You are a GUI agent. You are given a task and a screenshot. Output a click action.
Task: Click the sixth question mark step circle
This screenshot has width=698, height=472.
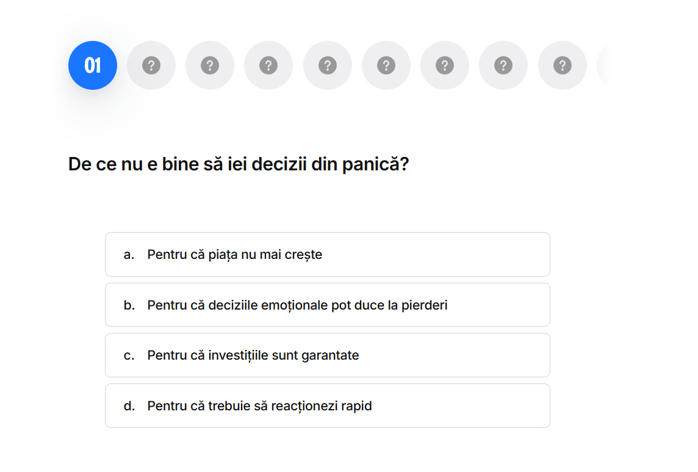tap(445, 66)
